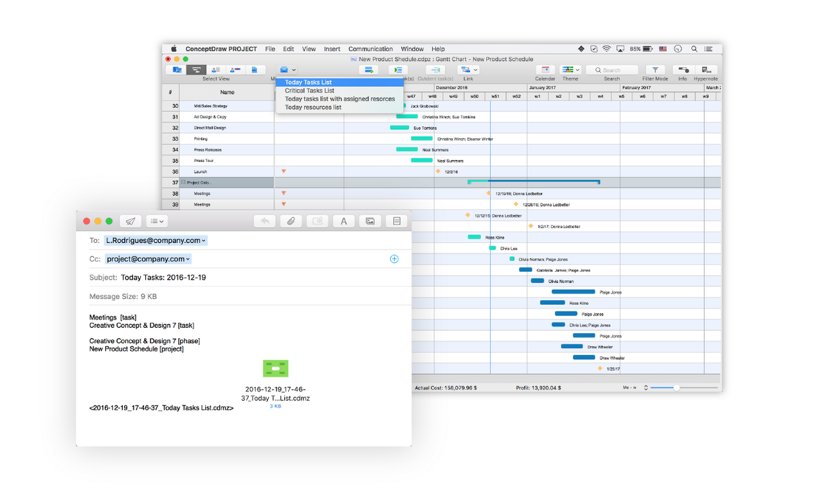Click the Outdent task(s) toolbar icon
This screenshot has height=504, width=823.
[x=435, y=70]
